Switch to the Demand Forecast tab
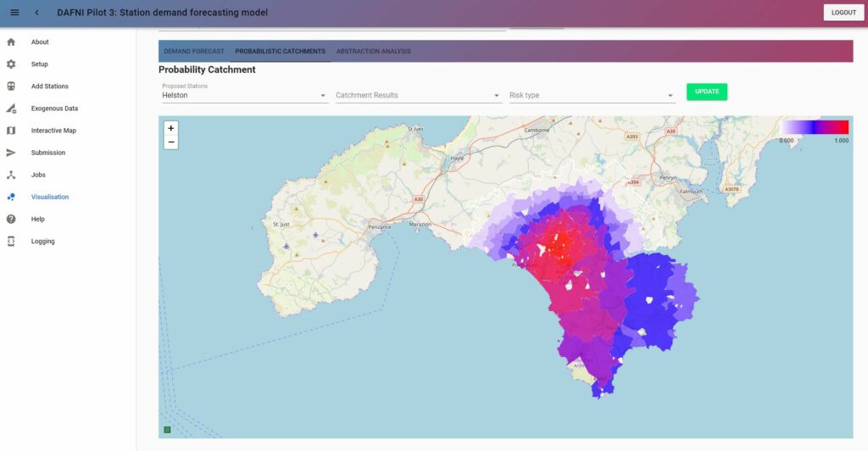 pyautogui.click(x=194, y=52)
